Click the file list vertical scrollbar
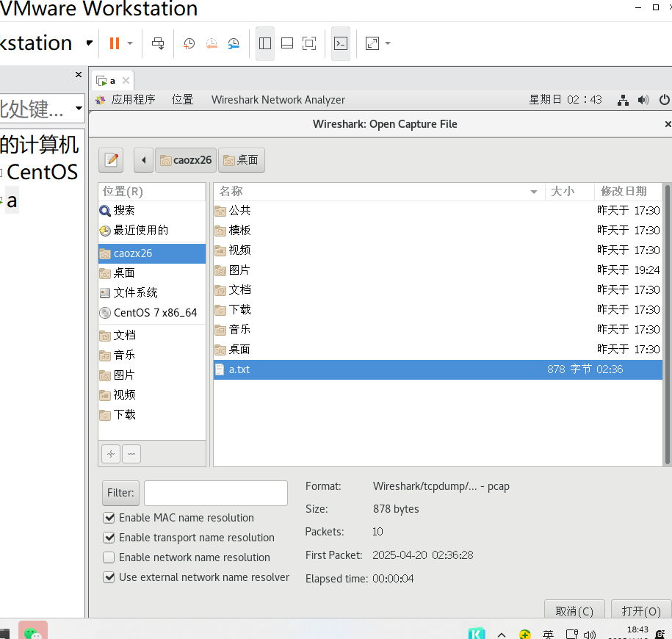Screen dimensions: 672x639 coord(667,325)
